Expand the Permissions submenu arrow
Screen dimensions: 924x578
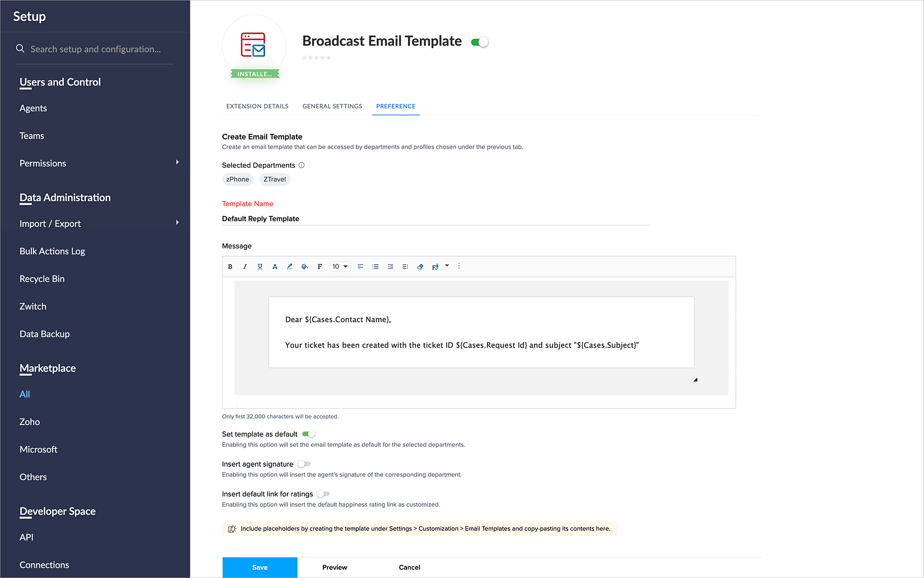(177, 162)
